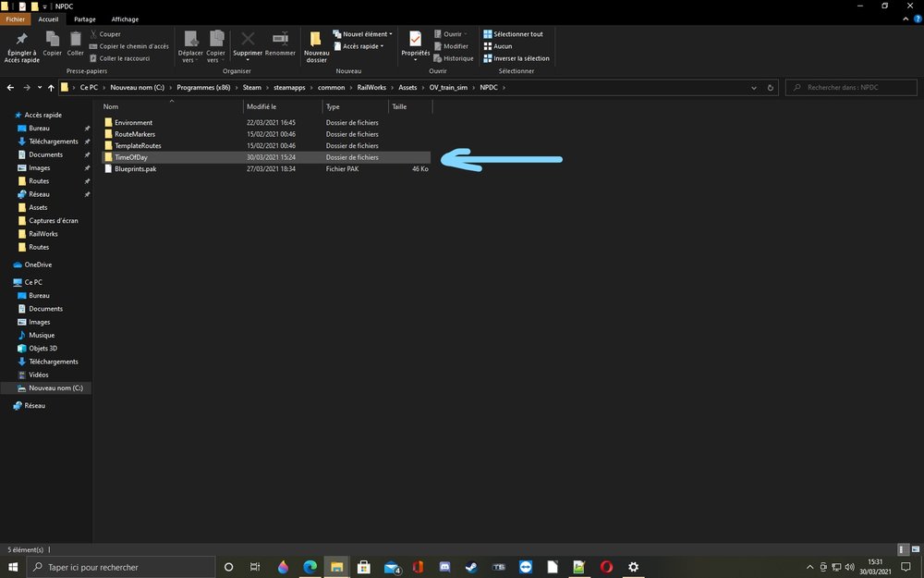Screen dimensions: 924x578
Task: Go back with the left arrow
Action: 10,87
